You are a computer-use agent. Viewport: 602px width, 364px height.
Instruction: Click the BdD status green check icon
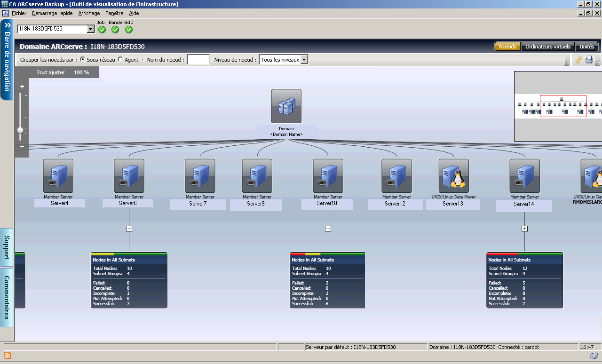click(129, 30)
